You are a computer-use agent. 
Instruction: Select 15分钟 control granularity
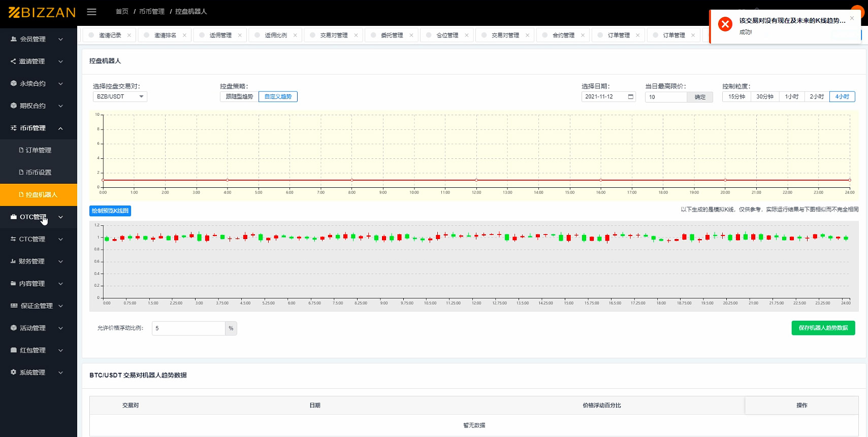coord(736,97)
